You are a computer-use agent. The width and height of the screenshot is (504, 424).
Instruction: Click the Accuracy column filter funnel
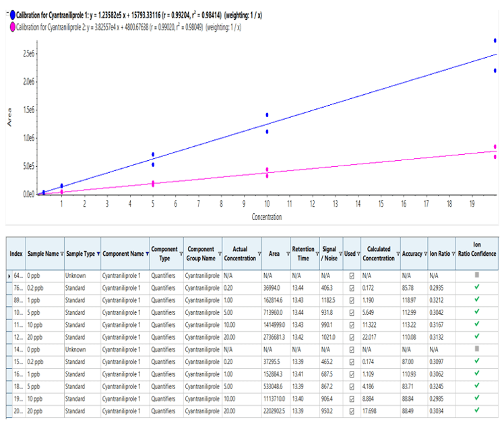coord(426,254)
